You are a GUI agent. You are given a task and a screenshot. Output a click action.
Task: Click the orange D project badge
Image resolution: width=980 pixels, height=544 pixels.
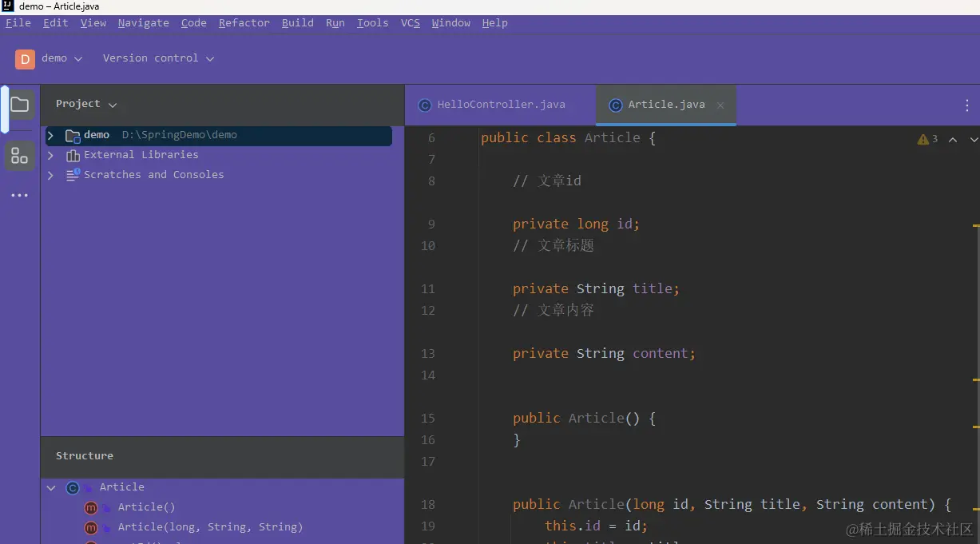coord(25,58)
